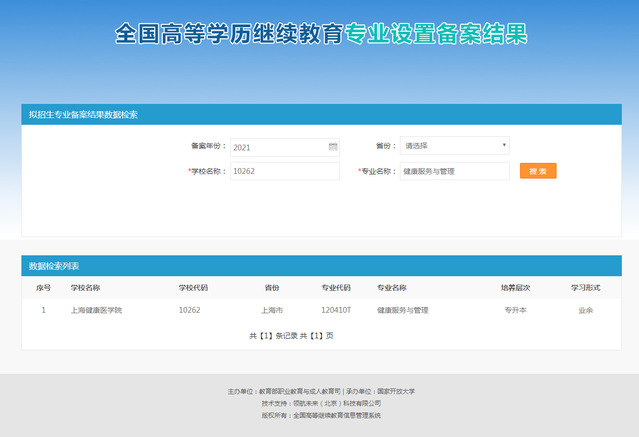Viewport: 639px width, 437px height.
Task: Click the 上海市 province cell
Action: [x=272, y=310]
